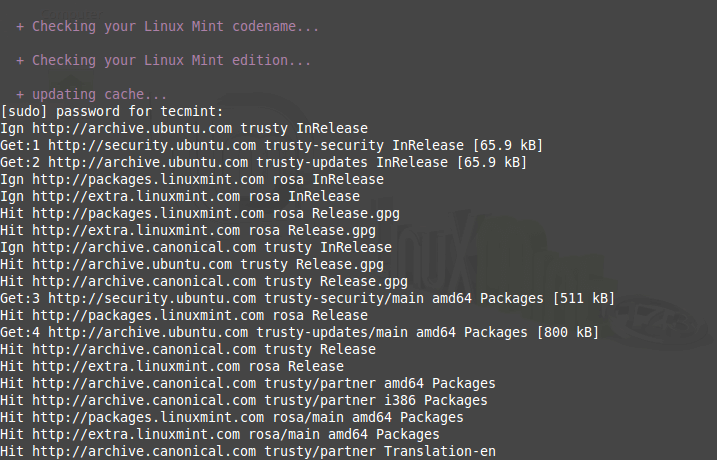Select the Ign archive.canonical.com trusty InRelease line

196,247
